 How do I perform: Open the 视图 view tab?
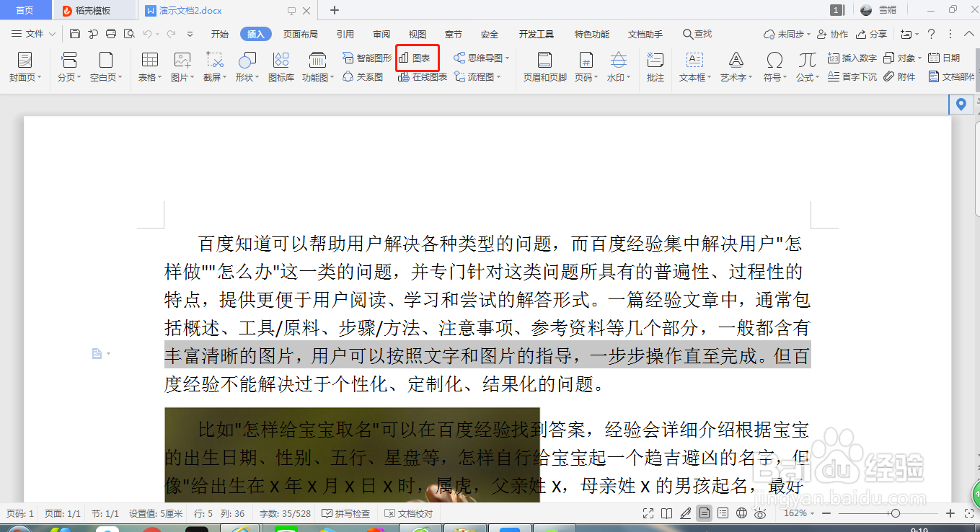tap(418, 34)
